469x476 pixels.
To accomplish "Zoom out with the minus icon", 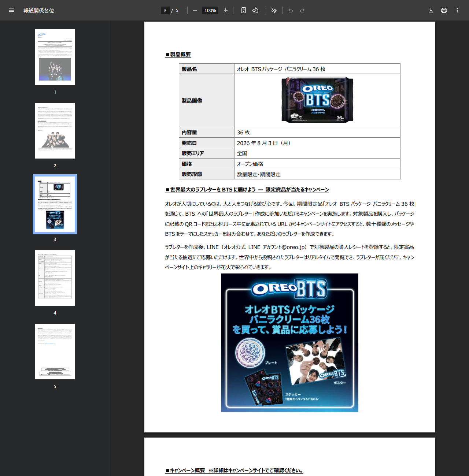I will pyautogui.click(x=195, y=10).
